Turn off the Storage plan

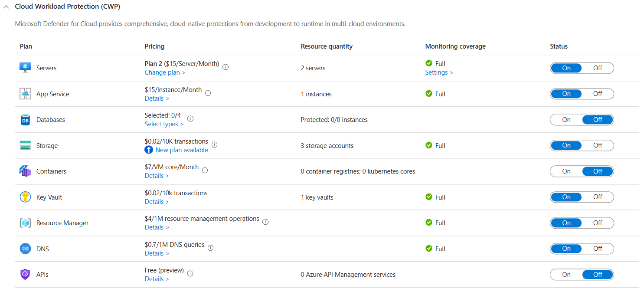pos(598,146)
